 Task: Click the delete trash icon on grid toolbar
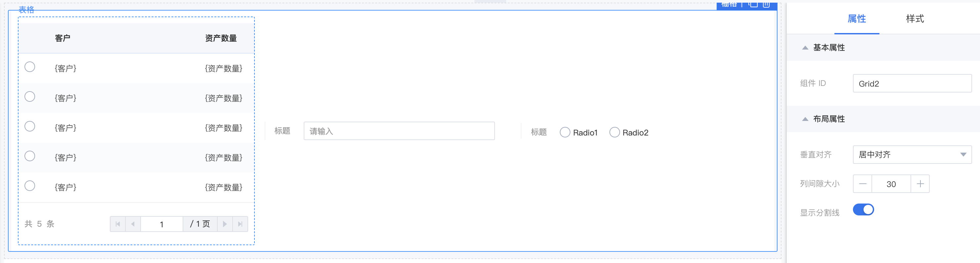point(766,4)
